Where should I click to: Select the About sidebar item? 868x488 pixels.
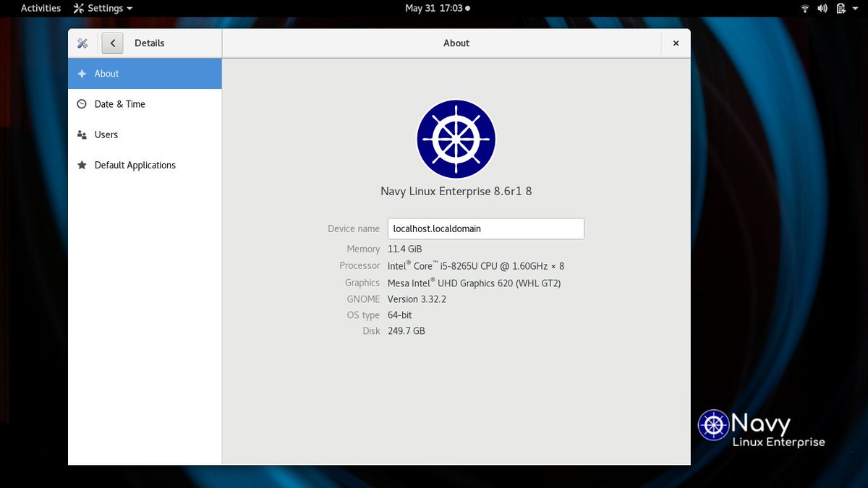coord(145,74)
